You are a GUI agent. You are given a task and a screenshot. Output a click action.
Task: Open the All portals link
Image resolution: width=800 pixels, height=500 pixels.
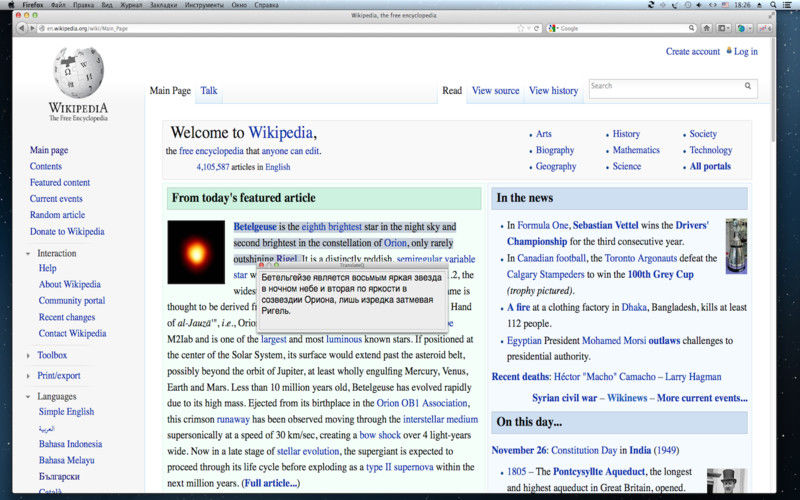click(x=710, y=166)
